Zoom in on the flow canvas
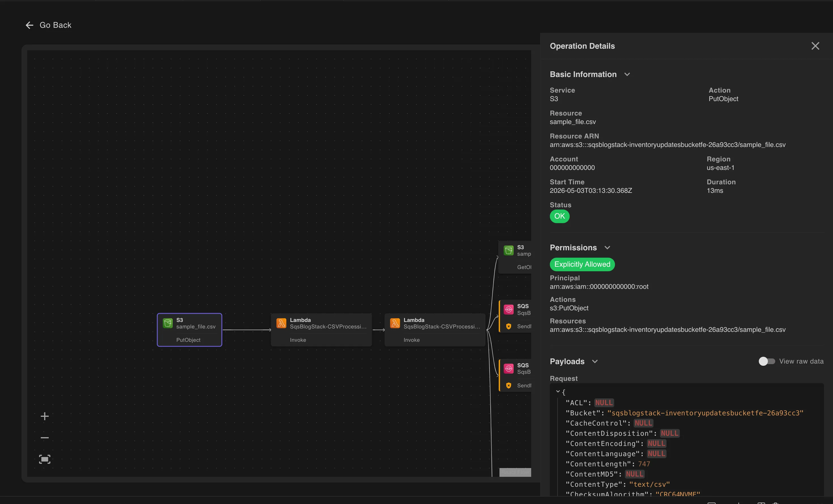The width and height of the screenshot is (833, 504). [x=45, y=416]
